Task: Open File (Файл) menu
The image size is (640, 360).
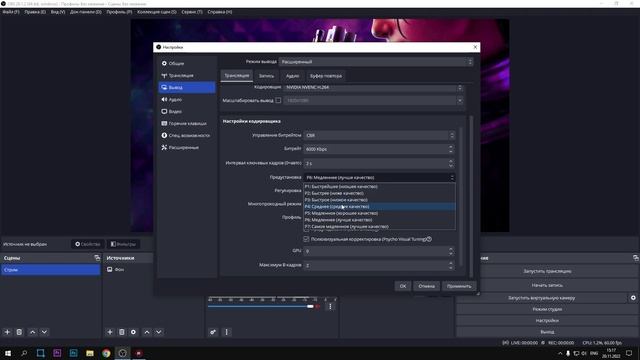Action: (11, 12)
